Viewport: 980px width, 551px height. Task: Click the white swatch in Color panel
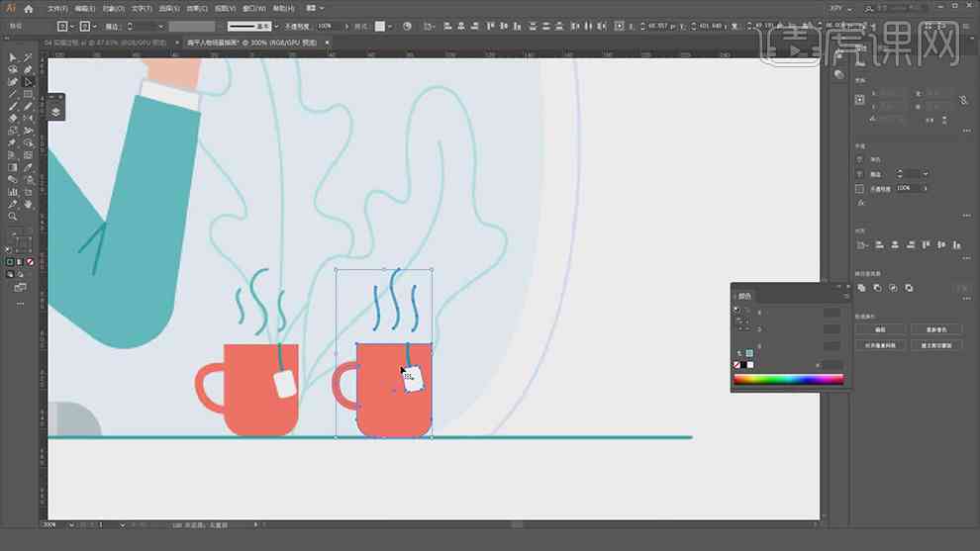coord(750,365)
